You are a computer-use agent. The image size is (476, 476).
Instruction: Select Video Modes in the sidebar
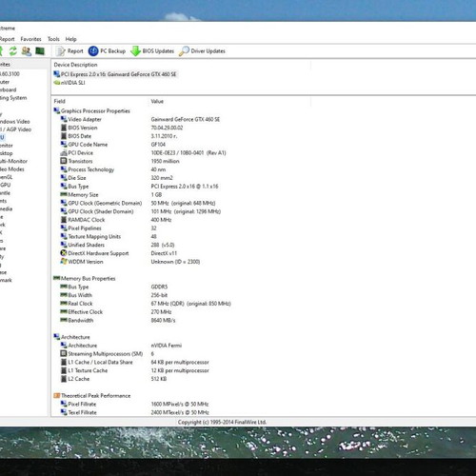(x=11, y=169)
